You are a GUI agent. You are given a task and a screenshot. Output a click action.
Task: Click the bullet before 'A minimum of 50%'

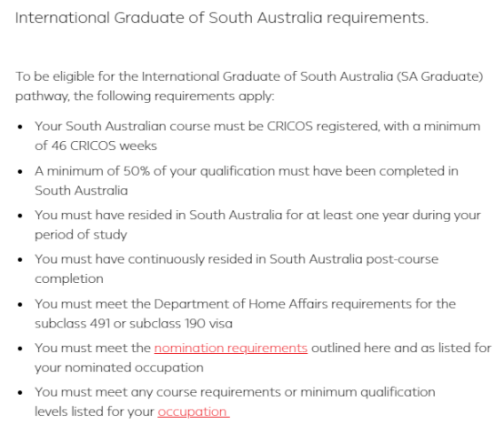point(20,172)
